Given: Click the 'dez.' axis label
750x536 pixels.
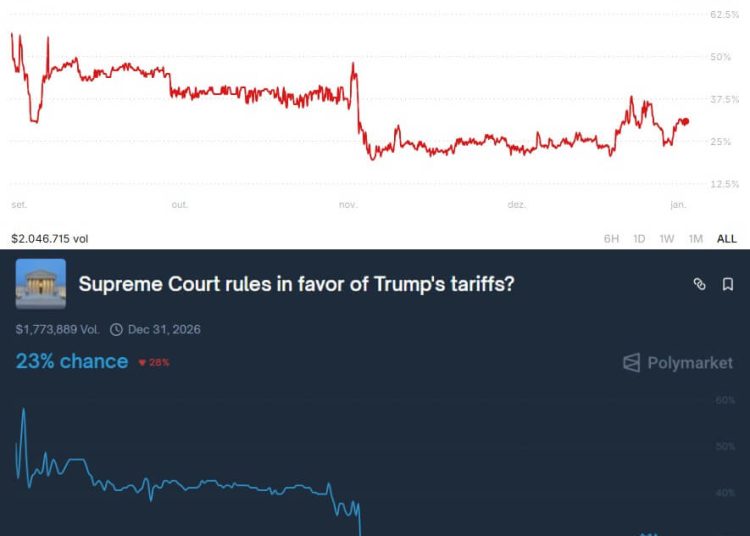Looking at the screenshot, I should (517, 205).
